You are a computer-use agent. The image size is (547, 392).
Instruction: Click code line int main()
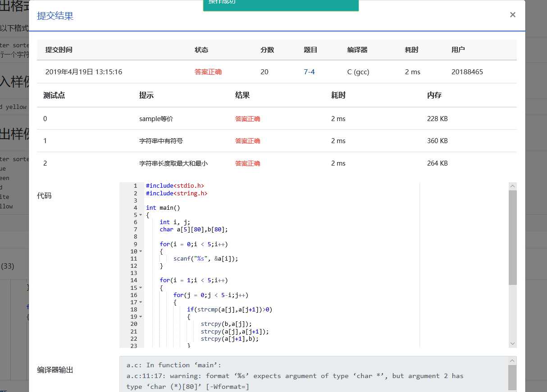163,207
